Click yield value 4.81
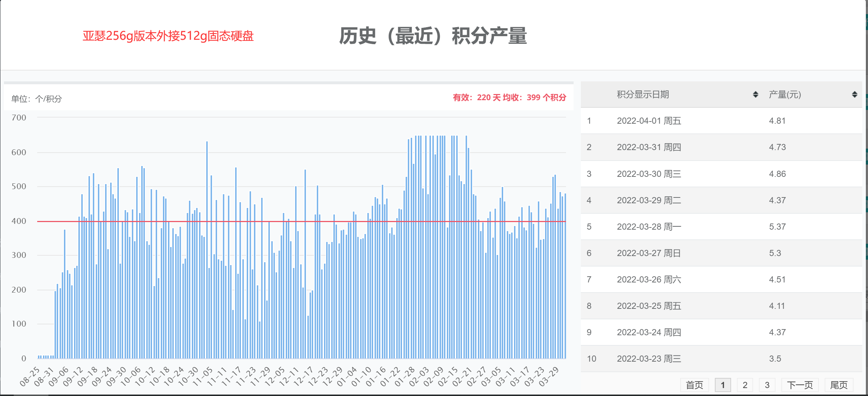This screenshot has height=396, width=868. 777,121
